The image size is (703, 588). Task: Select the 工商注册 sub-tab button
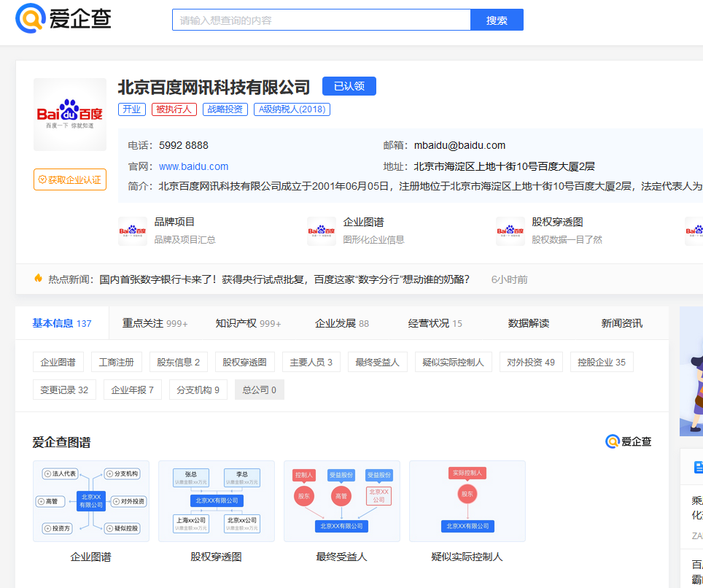coord(117,362)
